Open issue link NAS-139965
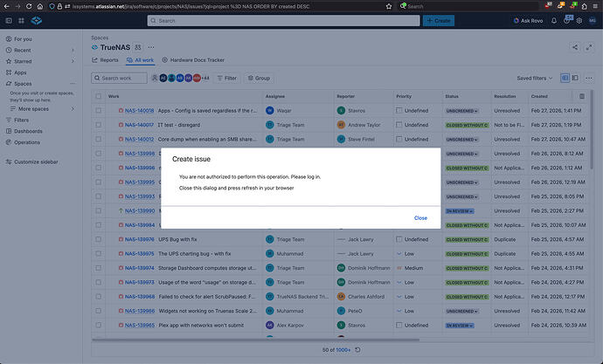Image resolution: width=603 pixels, height=364 pixels. [x=139, y=326]
